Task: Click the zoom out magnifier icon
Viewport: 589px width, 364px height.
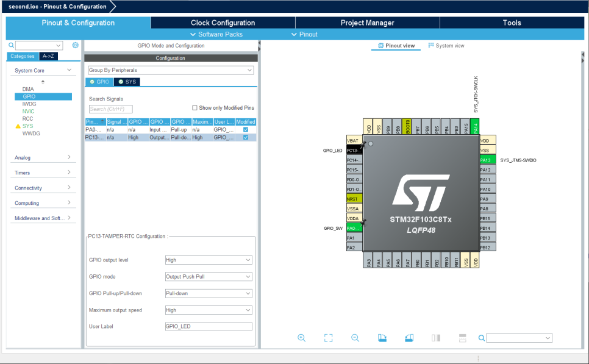Action: 355,338
